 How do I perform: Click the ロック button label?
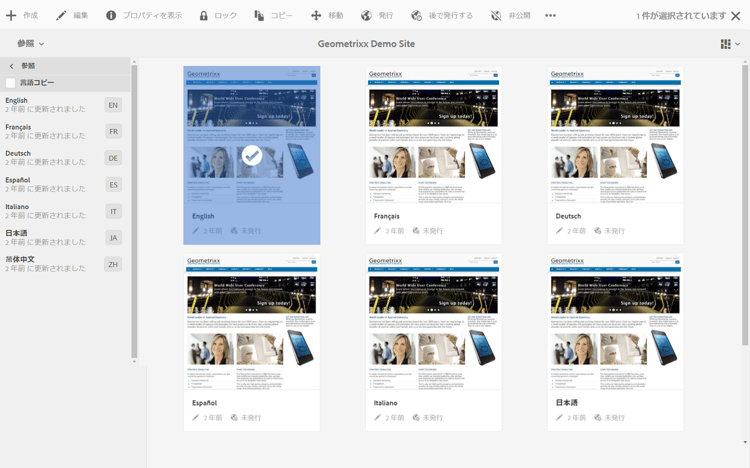[x=225, y=15]
